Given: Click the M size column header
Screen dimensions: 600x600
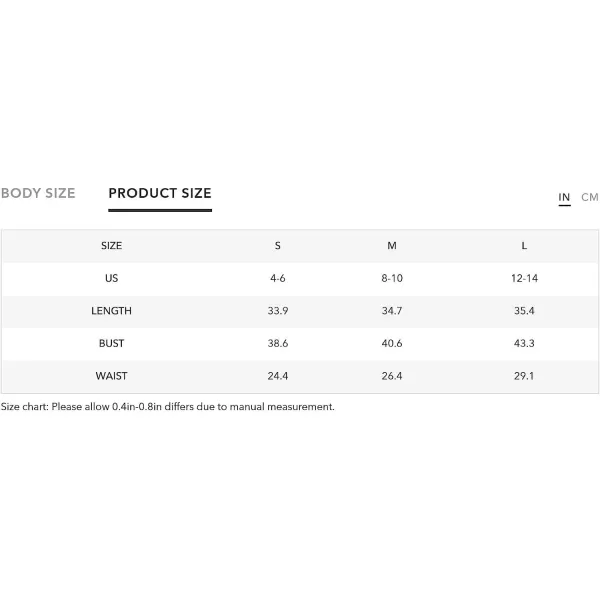Looking at the screenshot, I should tap(392, 246).
